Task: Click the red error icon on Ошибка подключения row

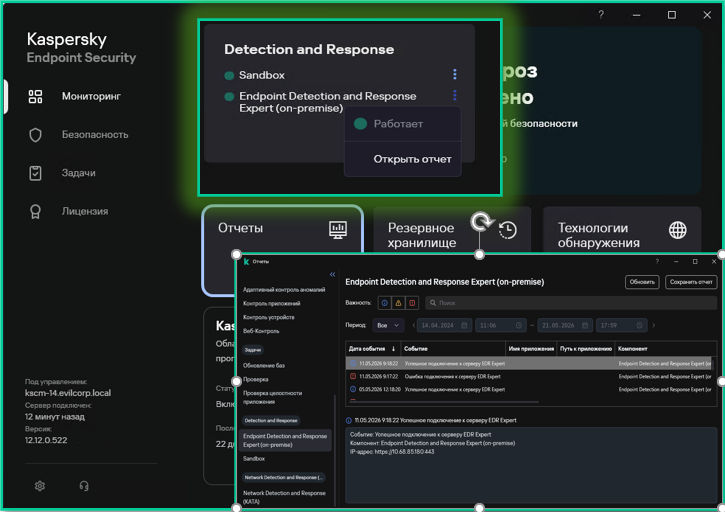Action: click(353, 376)
